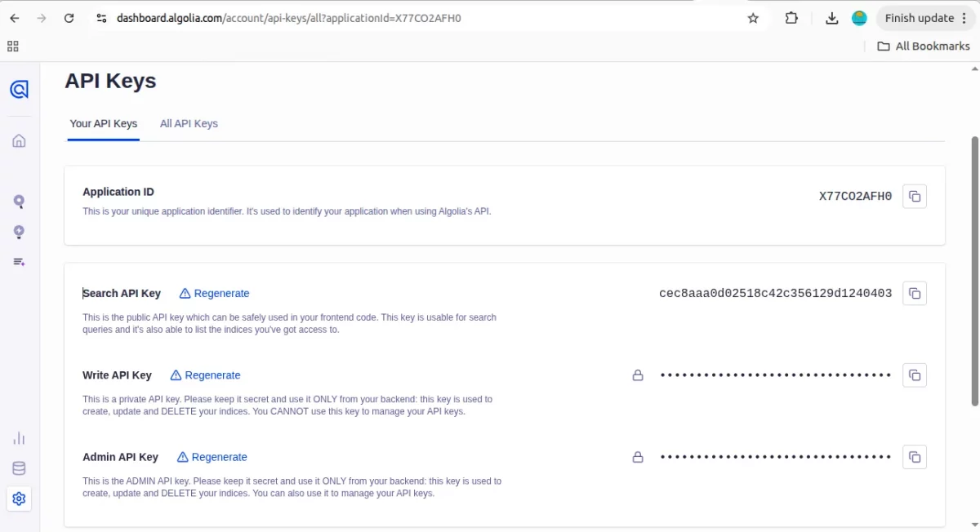Open the Home dashboard from the sidebar

point(19,140)
